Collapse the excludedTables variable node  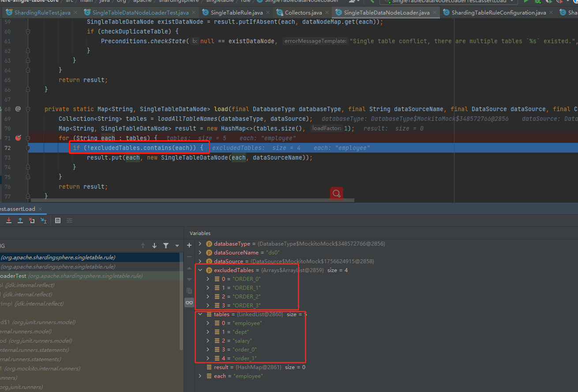(x=200, y=270)
